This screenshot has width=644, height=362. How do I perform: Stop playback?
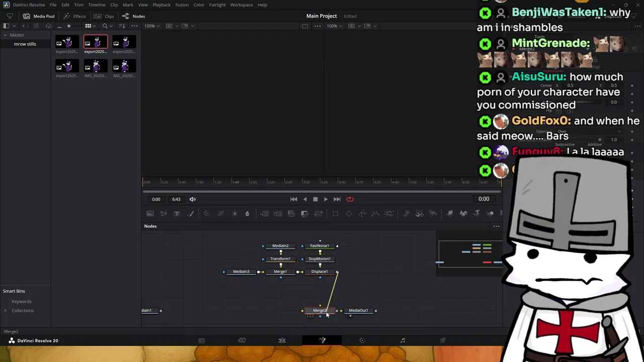[315, 199]
